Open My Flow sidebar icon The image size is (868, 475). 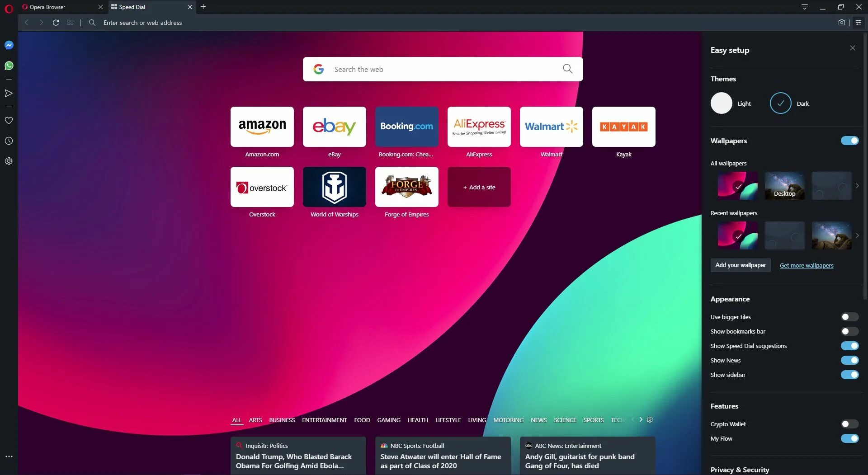(x=9, y=93)
